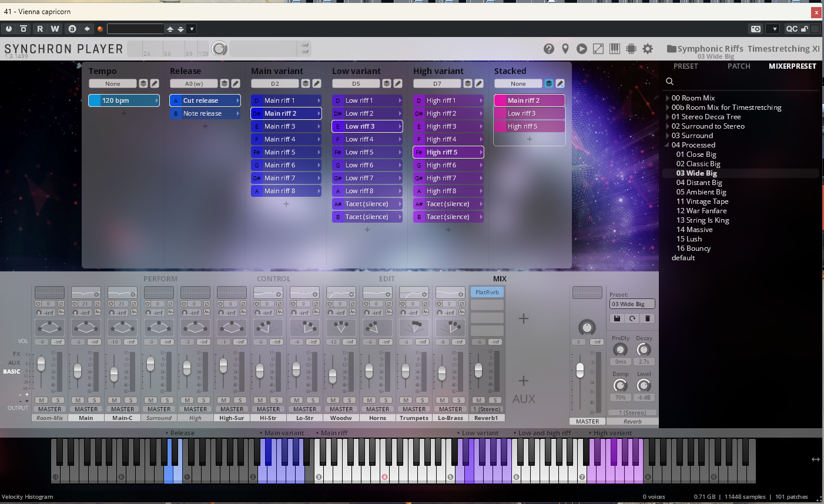Mute the Reverb1 channel
The image size is (824, 504).
pyautogui.click(x=479, y=400)
